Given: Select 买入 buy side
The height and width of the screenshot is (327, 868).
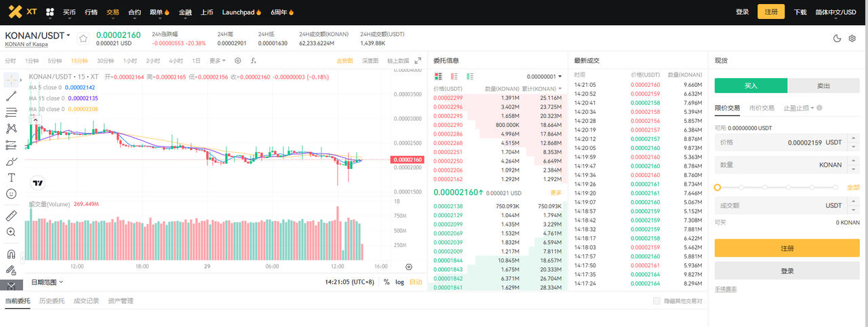Looking at the screenshot, I should tap(751, 85).
